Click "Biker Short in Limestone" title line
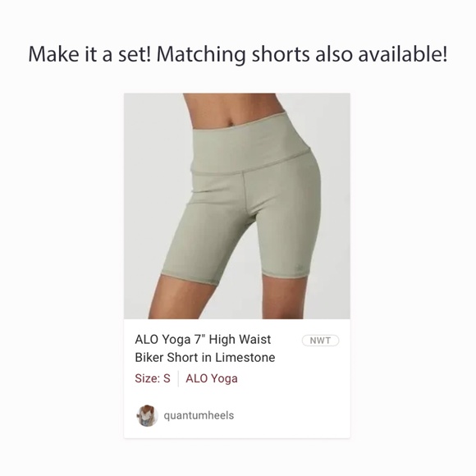This screenshot has height=476, width=476. pyautogui.click(x=205, y=357)
